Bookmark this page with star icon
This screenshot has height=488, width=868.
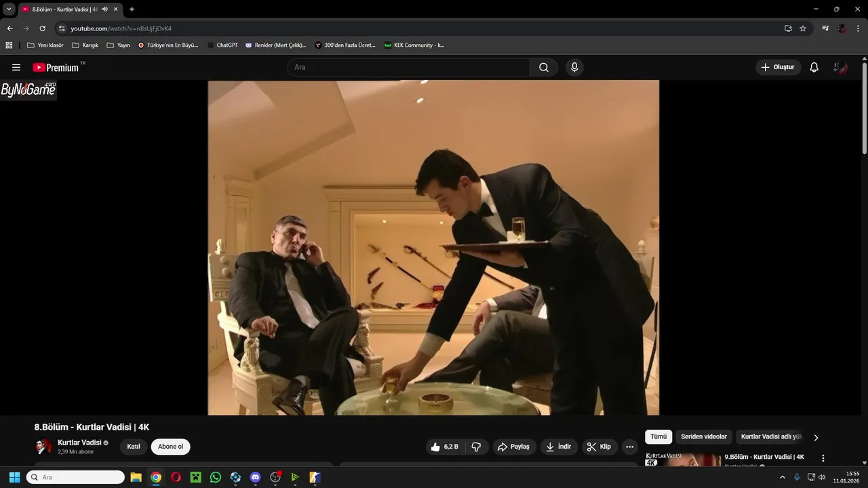pyautogui.click(x=803, y=28)
